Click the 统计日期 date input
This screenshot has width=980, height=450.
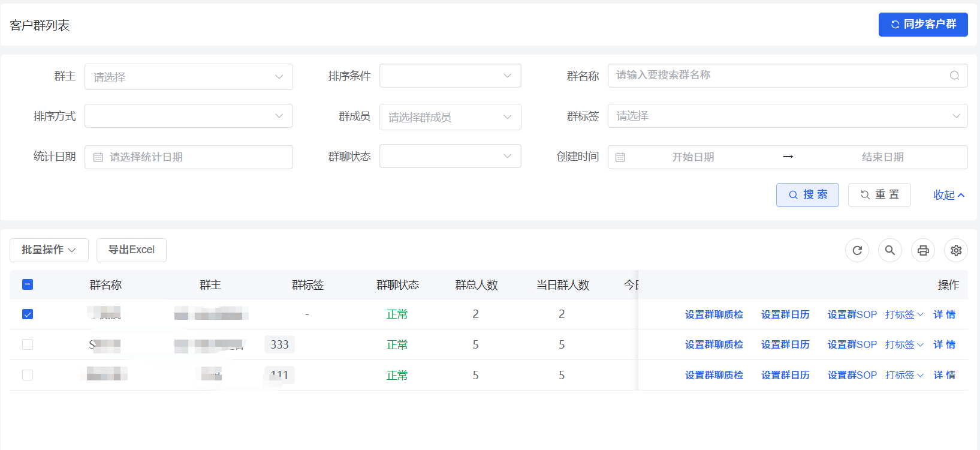click(x=189, y=157)
